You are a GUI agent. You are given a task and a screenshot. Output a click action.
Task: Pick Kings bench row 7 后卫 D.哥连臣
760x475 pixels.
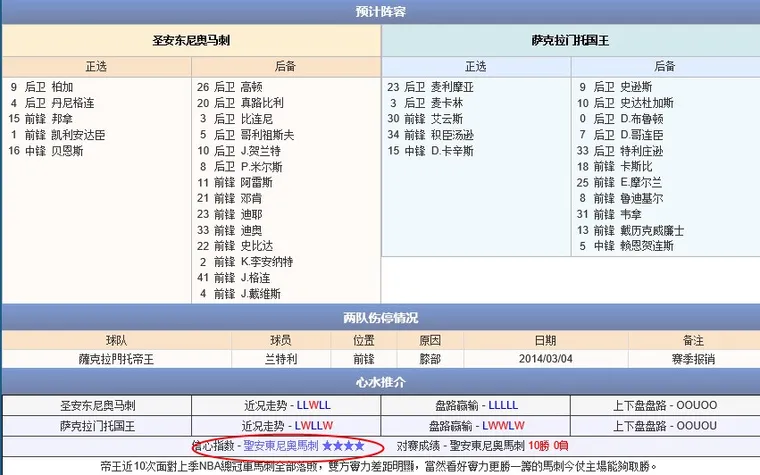tap(621, 135)
